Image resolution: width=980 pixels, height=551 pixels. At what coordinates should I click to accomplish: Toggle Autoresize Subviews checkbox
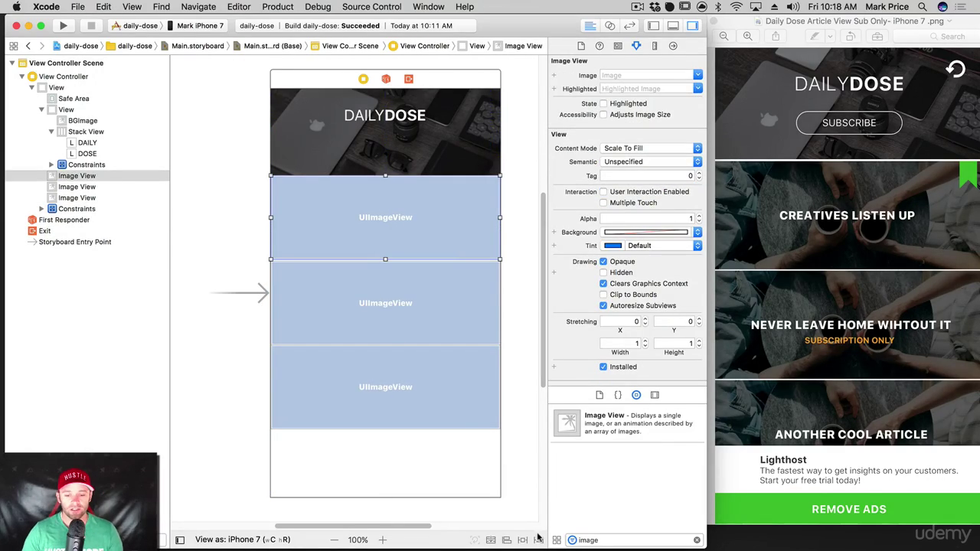[603, 306]
